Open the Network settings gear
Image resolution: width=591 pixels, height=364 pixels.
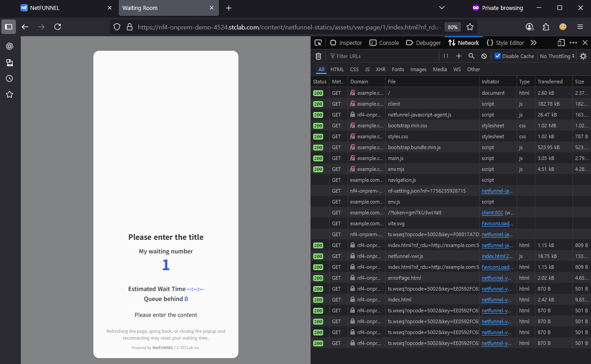pyautogui.click(x=583, y=56)
